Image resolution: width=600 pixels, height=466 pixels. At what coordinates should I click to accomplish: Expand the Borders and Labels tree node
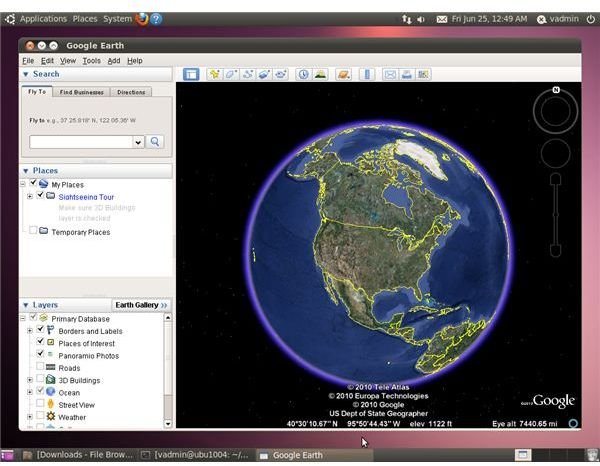coord(30,330)
